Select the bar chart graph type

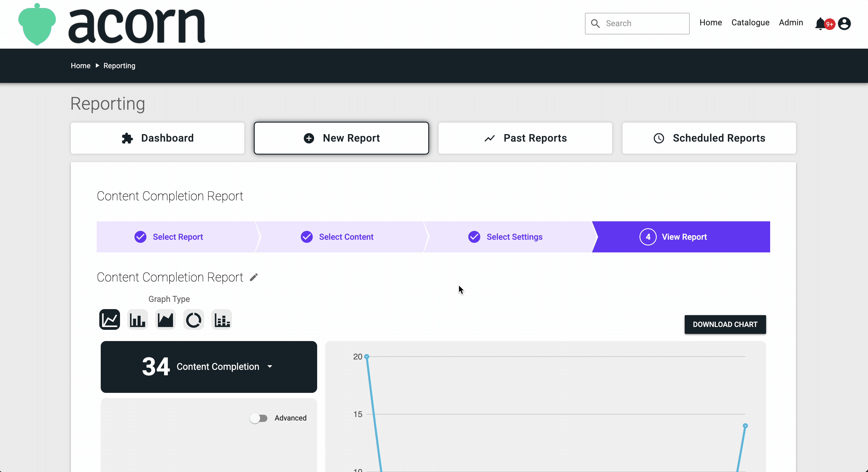(138, 319)
